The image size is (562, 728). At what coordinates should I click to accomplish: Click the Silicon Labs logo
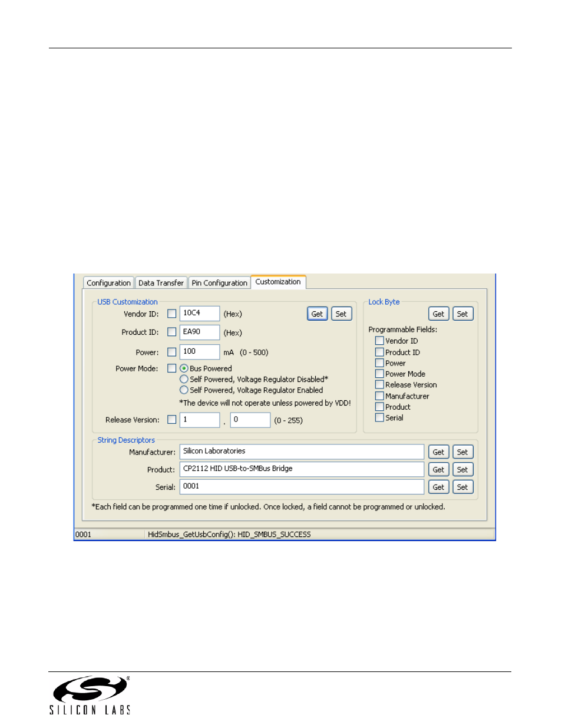90,696
